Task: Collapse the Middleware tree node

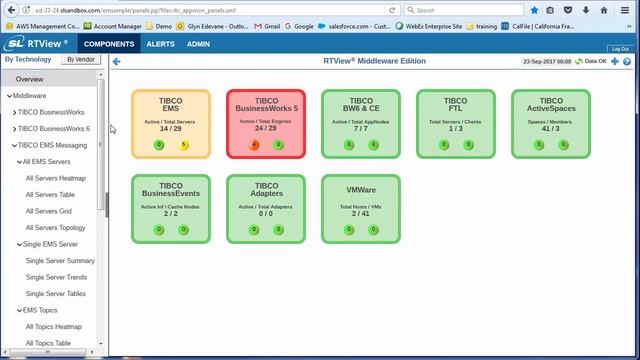Action: pos(9,96)
